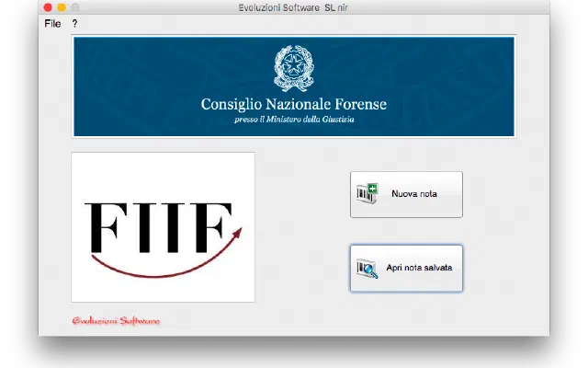
Task: Close the window with red button
Action: pos(48,7)
